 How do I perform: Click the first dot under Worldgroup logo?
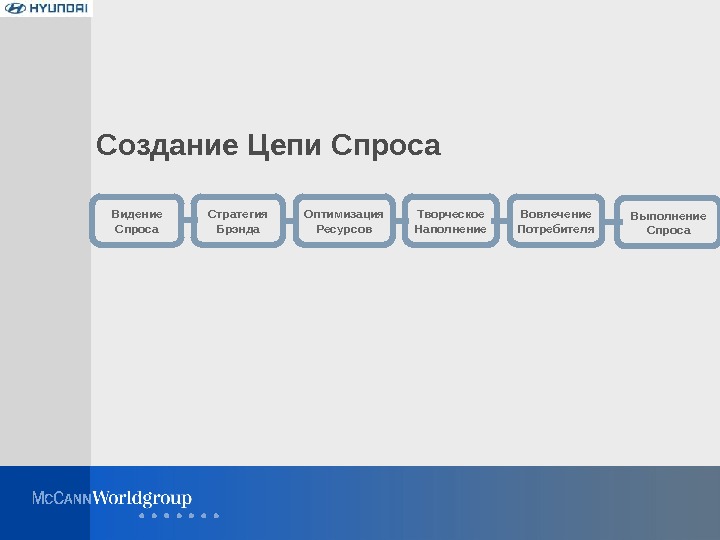click(142, 516)
